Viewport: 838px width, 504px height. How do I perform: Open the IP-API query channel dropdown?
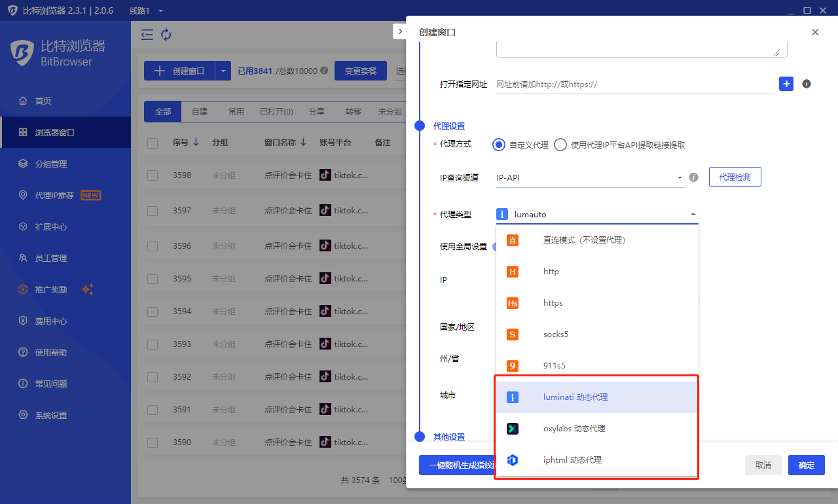[x=589, y=178]
